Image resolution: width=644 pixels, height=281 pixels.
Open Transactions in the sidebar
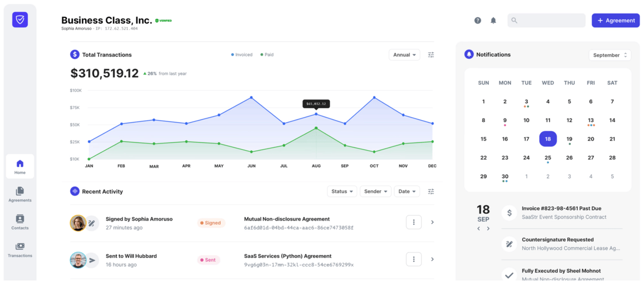point(20,250)
